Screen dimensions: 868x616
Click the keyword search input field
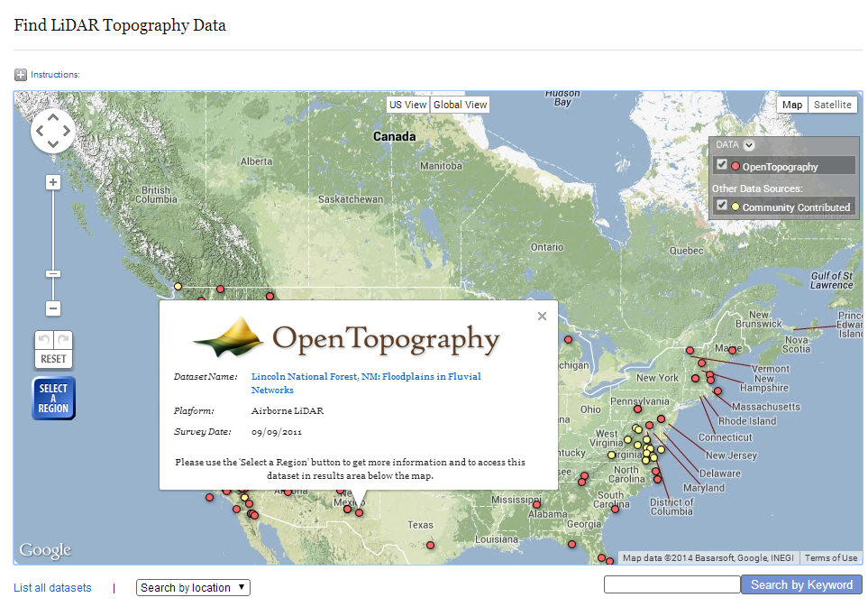pos(672,584)
